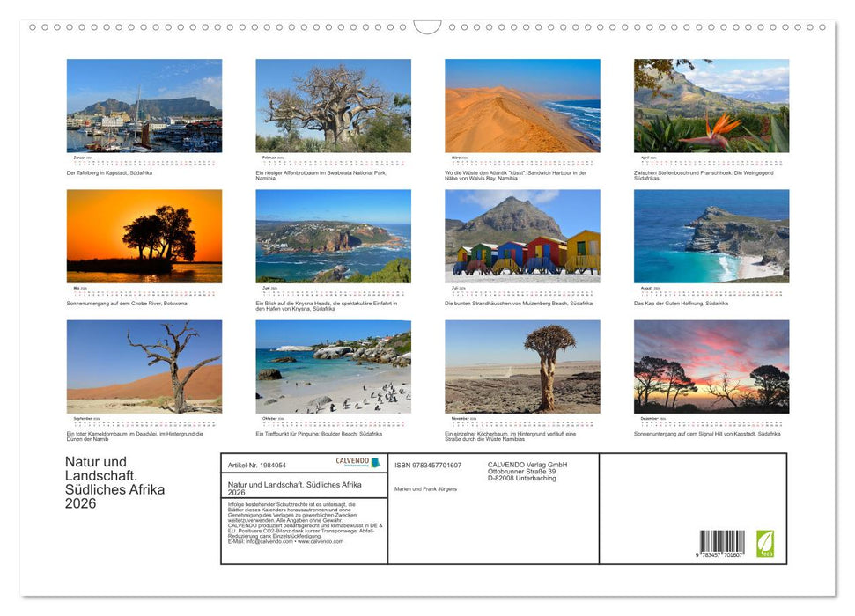Click the Artikel-Nr. 1984054 label
The image size is (855, 616).
(x=256, y=465)
